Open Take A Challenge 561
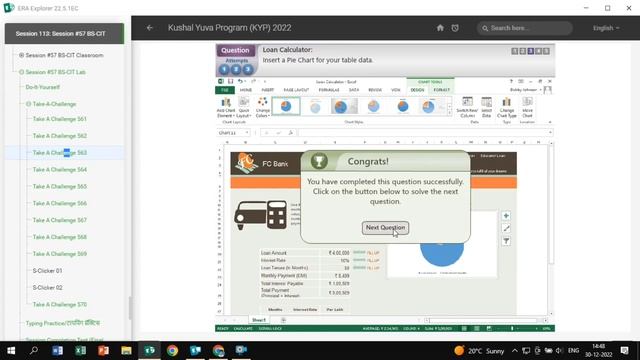Viewport: 640px width, 360px height. (x=60, y=119)
